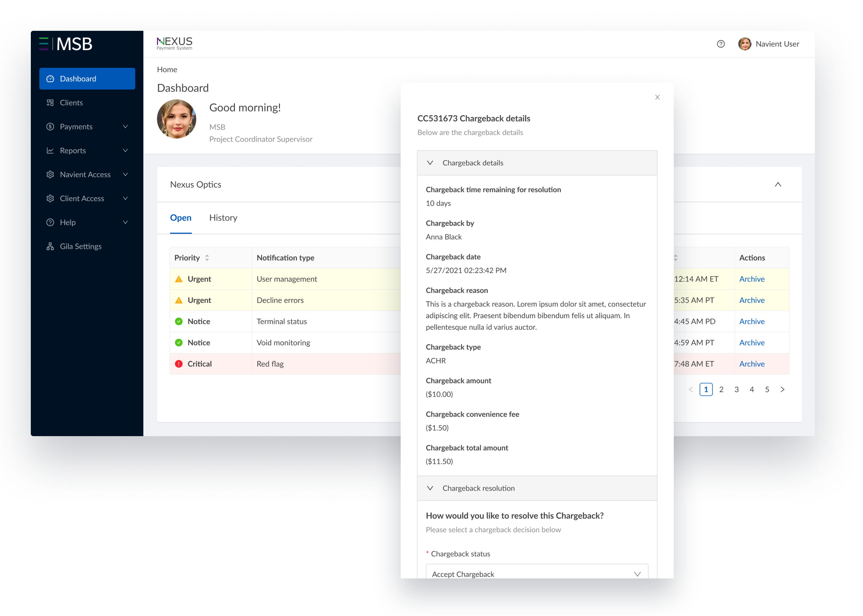Go to page 3 of notifications
The image size is (863, 616).
[736, 390]
